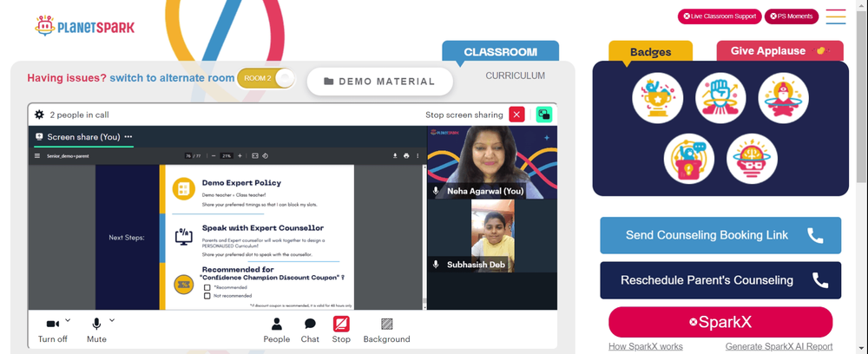Select the Give Applause tab

[x=780, y=51]
